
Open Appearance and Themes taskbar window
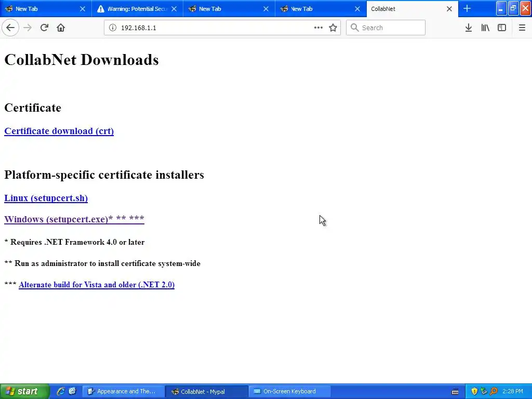click(124, 391)
